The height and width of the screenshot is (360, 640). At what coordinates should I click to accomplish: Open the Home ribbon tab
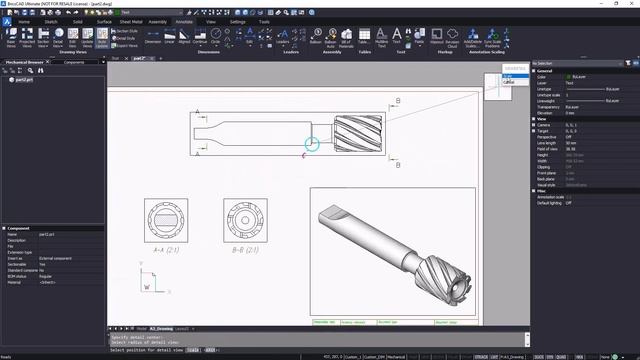24,22
